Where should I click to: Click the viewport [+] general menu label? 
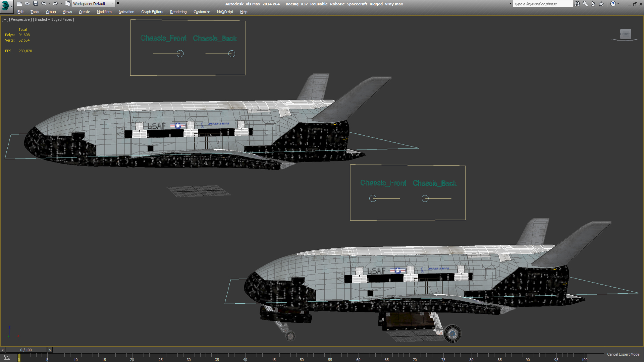coord(5,19)
